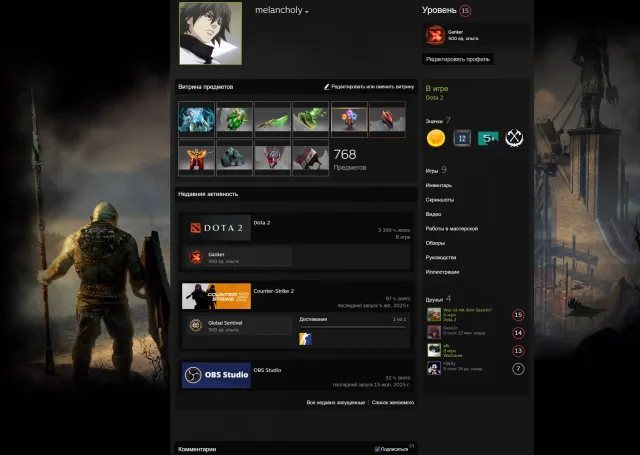Open the teal stone golem showcase item
The height and width of the screenshot is (455, 640).
pyautogui.click(x=234, y=158)
